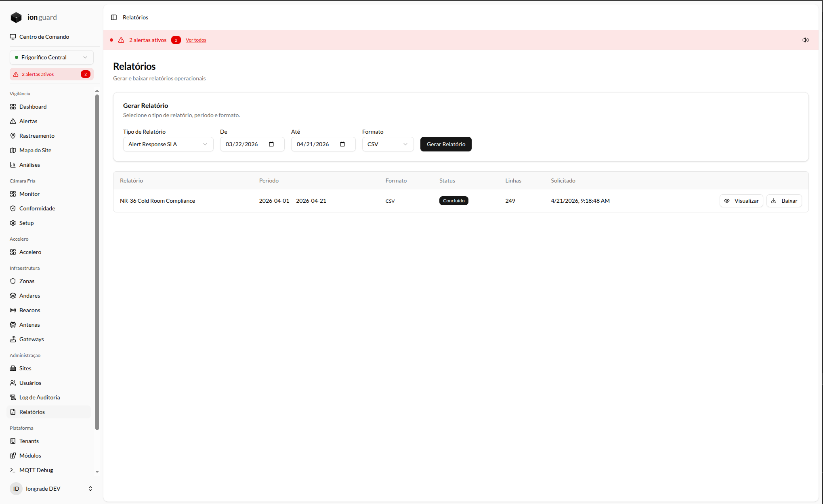Image resolution: width=823 pixels, height=504 pixels.
Task: Open Tipo de Relatório dropdown
Action: pyautogui.click(x=168, y=144)
